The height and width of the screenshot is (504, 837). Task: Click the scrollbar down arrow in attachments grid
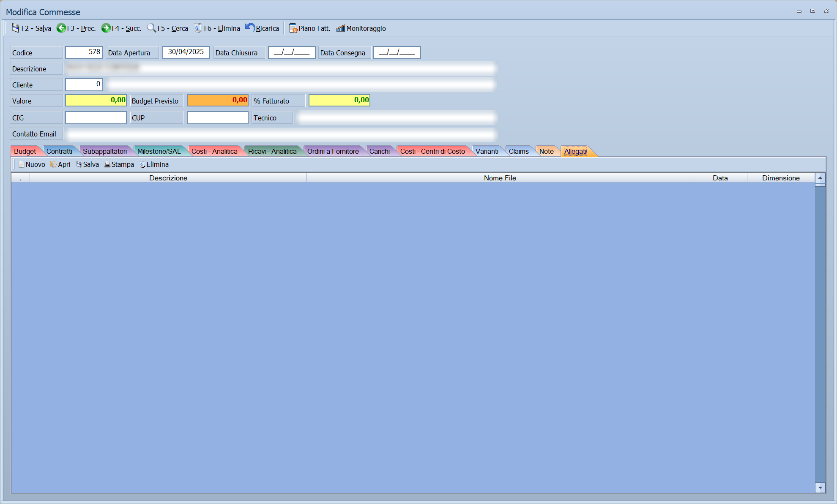pyautogui.click(x=820, y=488)
